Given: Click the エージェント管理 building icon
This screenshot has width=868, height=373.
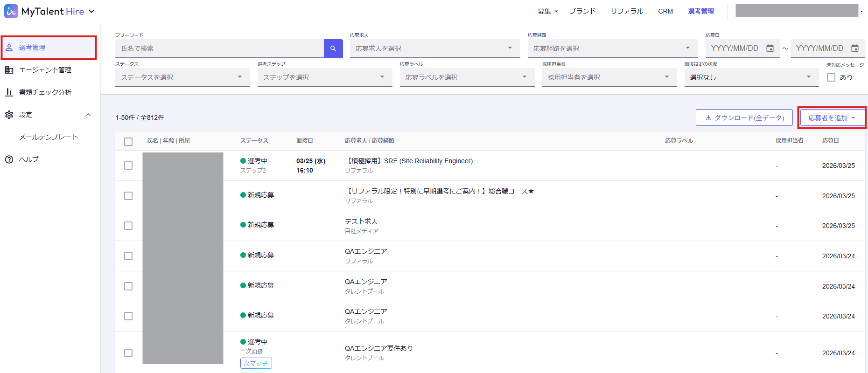Looking at the screenshot, I should click(x=9, y=70).
